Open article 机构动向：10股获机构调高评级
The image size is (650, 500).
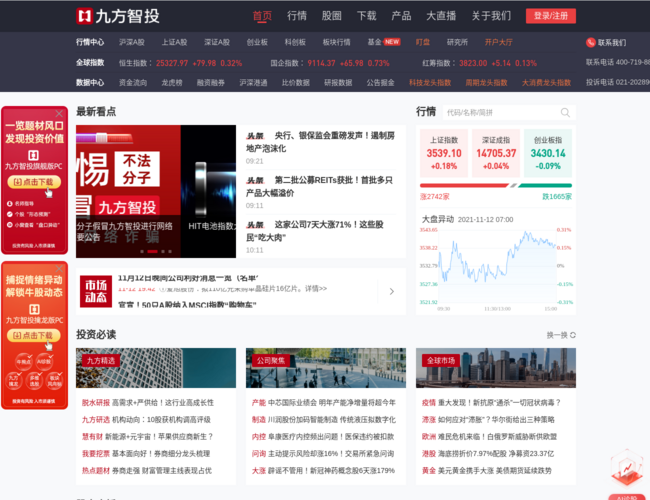(161, 420)
